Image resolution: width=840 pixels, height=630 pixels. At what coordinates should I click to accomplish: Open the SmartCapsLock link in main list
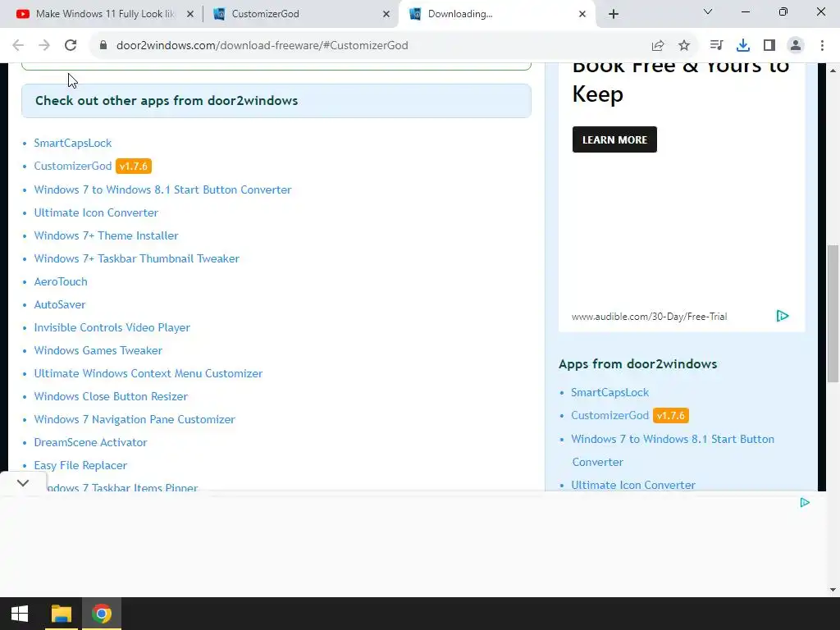[x=73, y=143]
